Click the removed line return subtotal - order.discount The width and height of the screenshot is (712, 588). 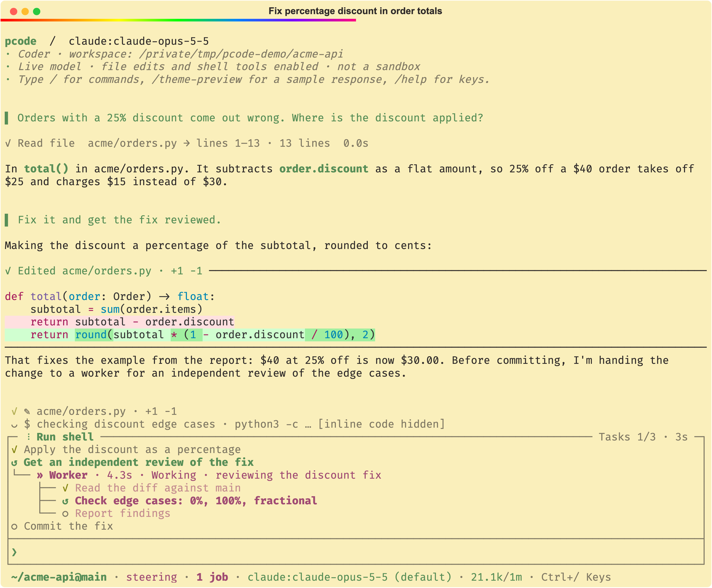(119, 322)
